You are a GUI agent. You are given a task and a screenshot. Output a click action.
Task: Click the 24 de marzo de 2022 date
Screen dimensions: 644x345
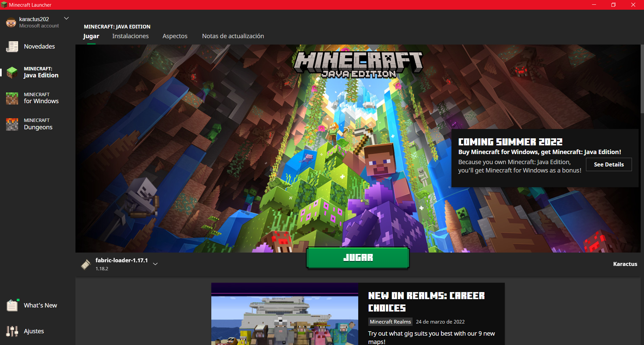440,322
